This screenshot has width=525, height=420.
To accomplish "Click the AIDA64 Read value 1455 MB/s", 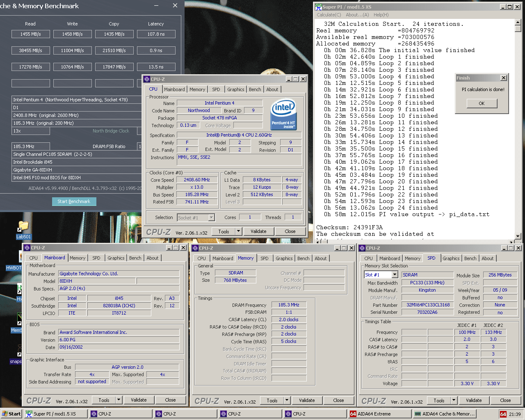I will point(31,34).
